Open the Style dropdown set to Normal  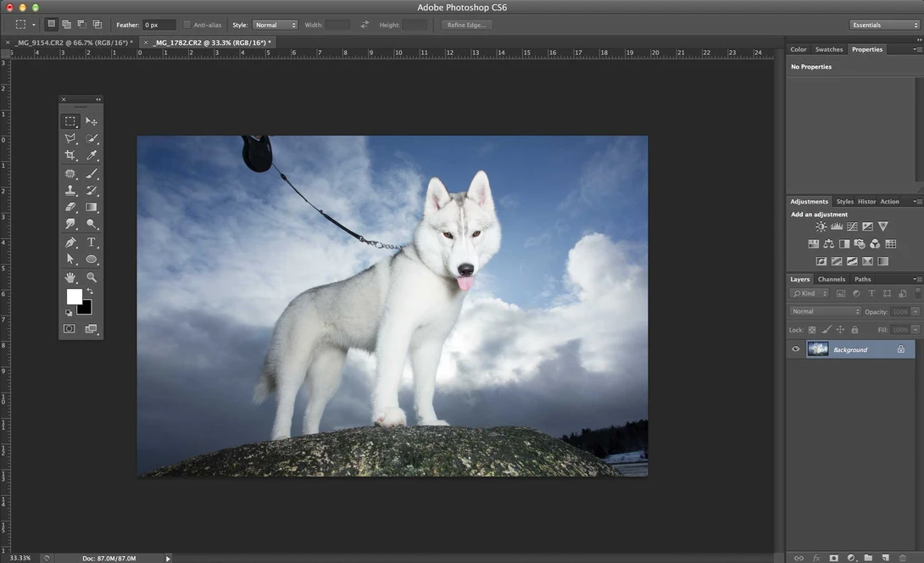(276, 25)
